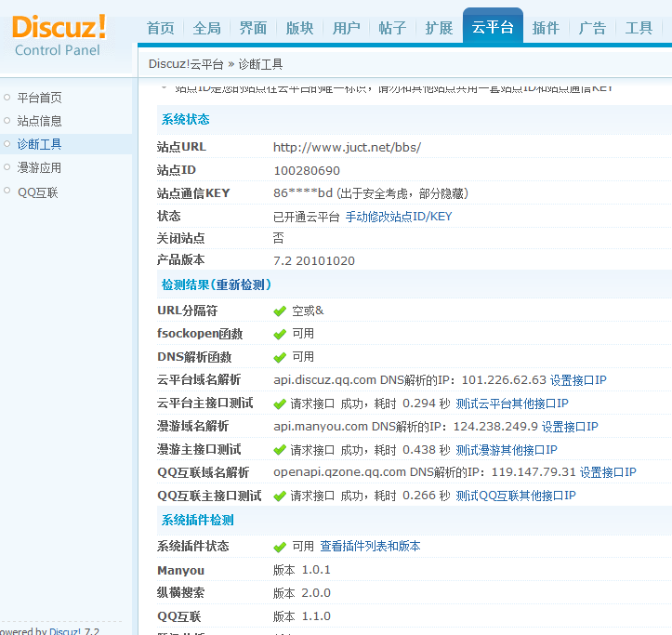
Task: Click the Discuz! Control Panel logo
Action: tap(59, 33)
